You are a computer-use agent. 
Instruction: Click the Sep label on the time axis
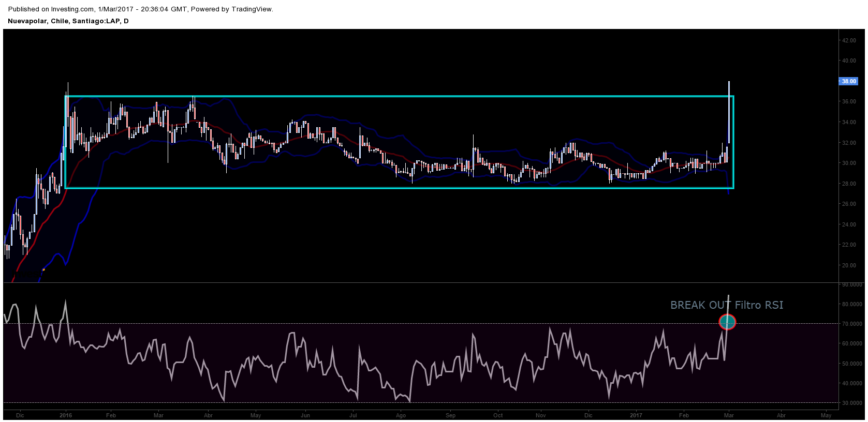coord(450,415)
